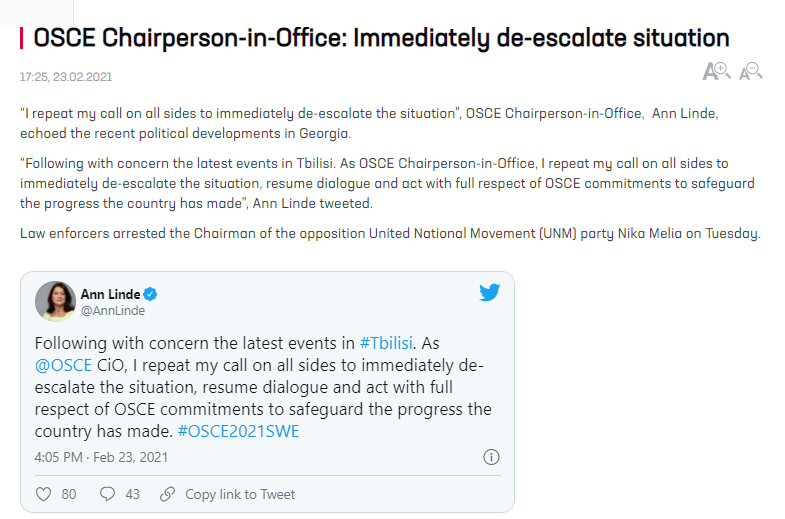Image resolution: width=785 pixels, height=519 pixels.
Task: Click the 43 replies count
Action: click(132, 494)
